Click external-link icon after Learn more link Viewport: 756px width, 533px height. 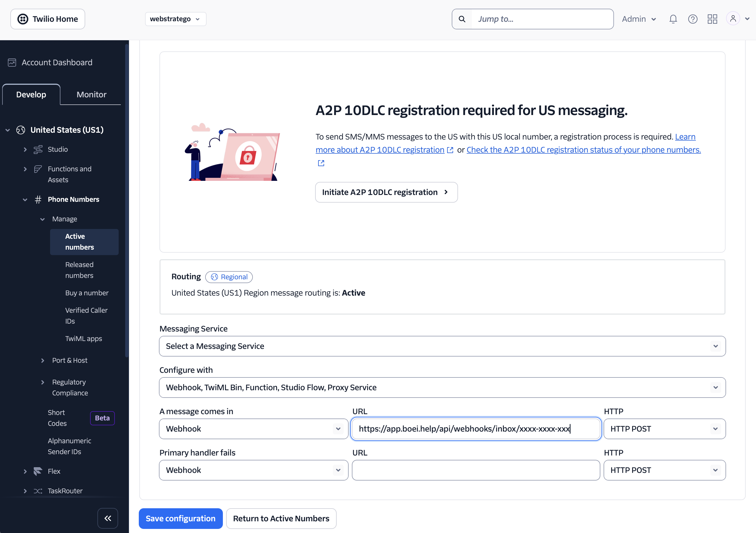450,150
